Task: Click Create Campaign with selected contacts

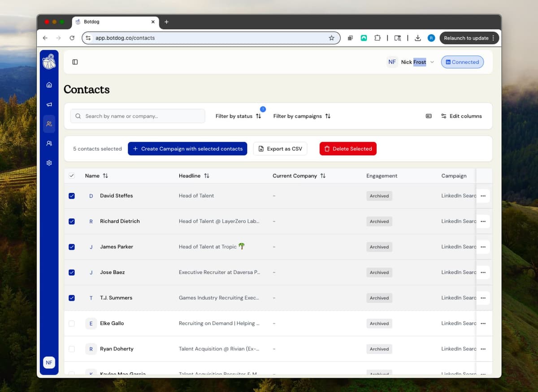Action: click(x=187, y=149)
